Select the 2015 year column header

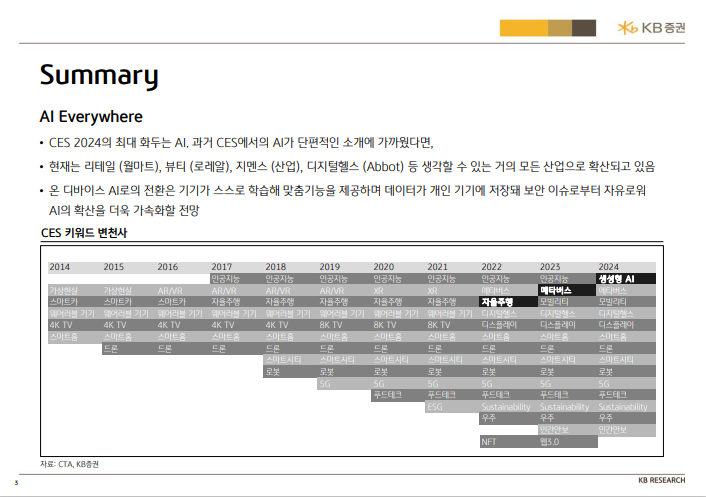pos(113,267)
